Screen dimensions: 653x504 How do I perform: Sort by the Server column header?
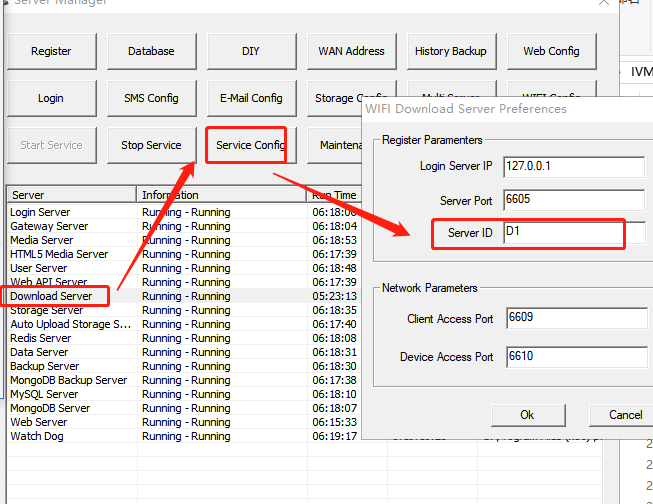(x=72, y=195)
